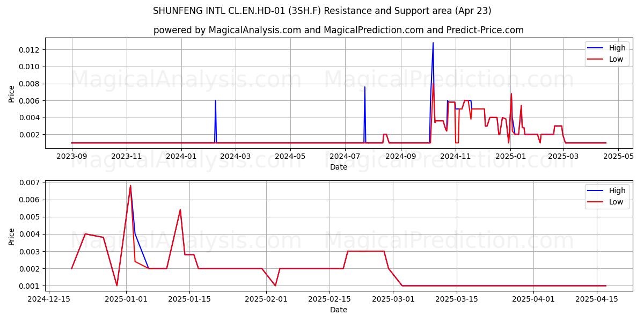Click the red Low line swatch in top legend
The width and height of the screenshot is (644, 322).
pos(596,60)
